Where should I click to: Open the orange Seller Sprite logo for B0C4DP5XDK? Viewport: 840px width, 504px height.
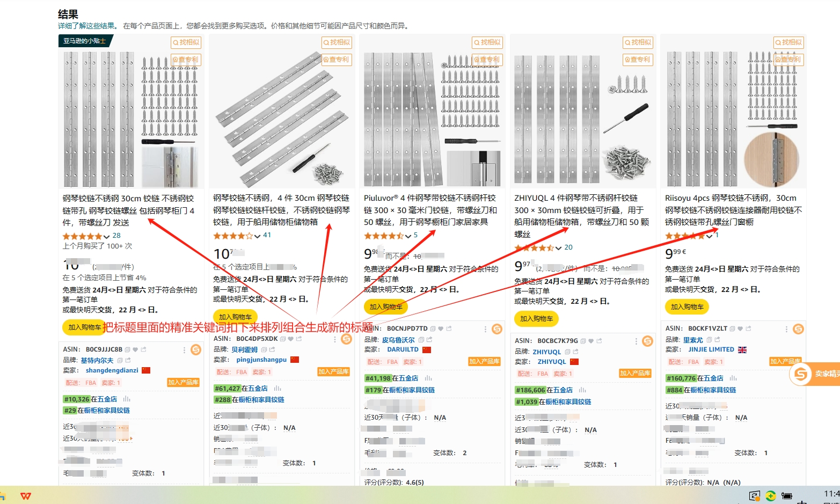click(347, 339)
